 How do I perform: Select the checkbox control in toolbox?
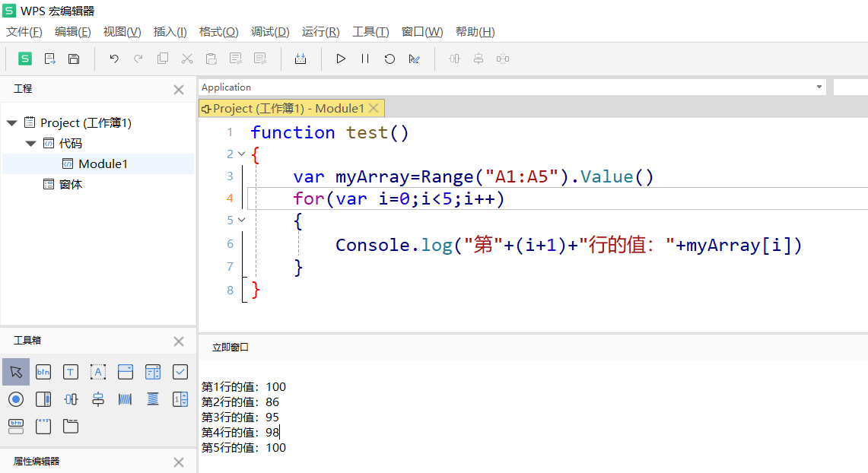click(x=180, y=372)
